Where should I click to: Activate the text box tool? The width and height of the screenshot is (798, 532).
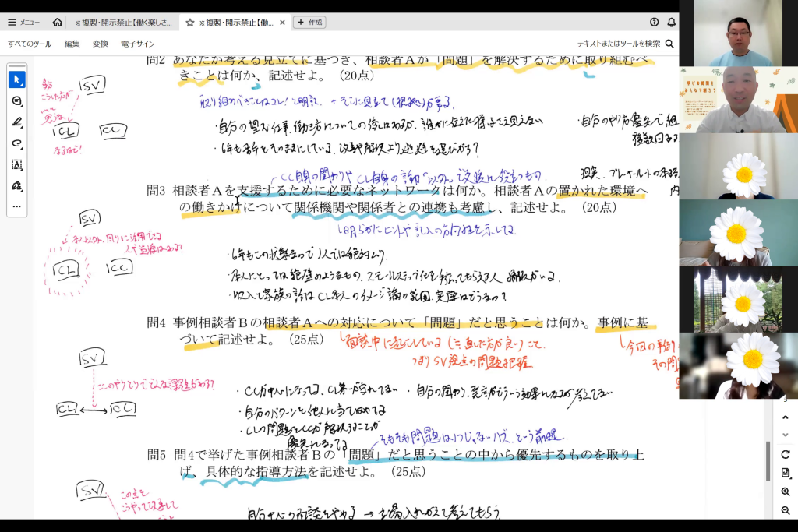tap(16, 164)
